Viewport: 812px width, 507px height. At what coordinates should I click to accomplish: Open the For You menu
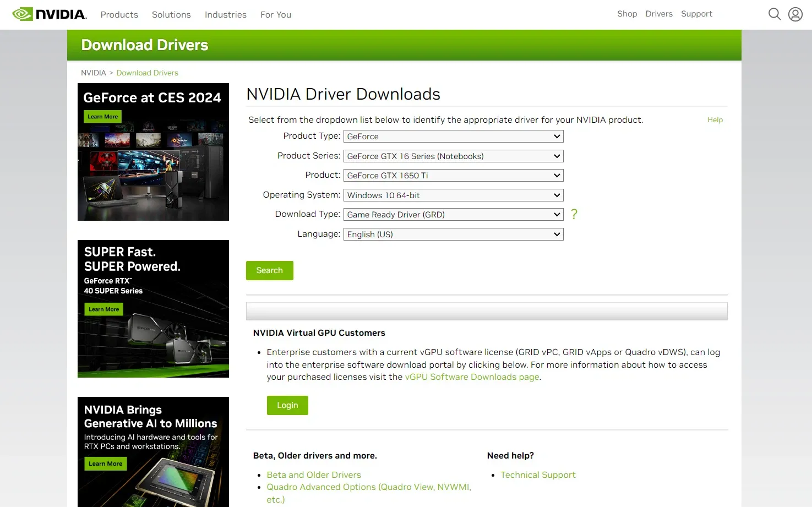pos(276,15)
